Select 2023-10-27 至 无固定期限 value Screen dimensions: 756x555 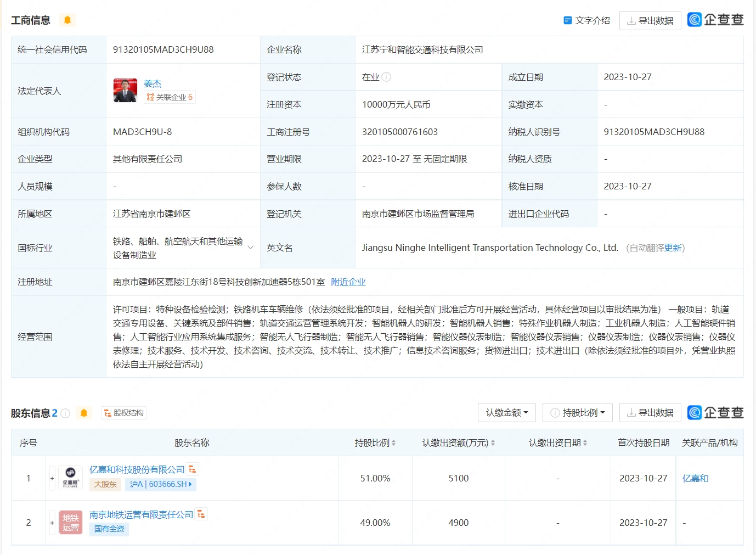(415, 159)
